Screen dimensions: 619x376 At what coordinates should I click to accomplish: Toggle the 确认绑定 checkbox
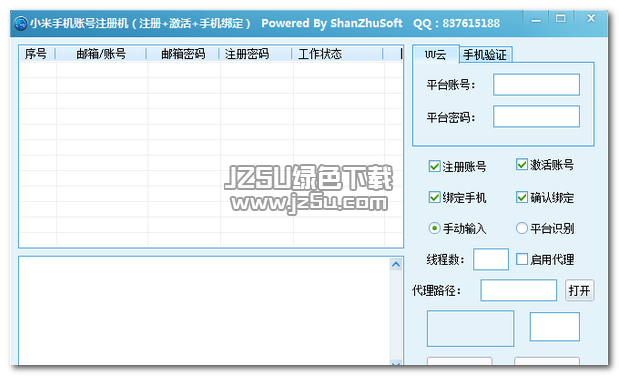click(521, 197)
